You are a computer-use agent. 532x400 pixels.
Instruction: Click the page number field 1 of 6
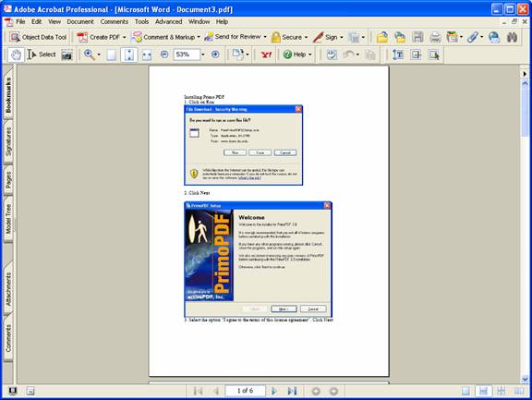point(245,391)
